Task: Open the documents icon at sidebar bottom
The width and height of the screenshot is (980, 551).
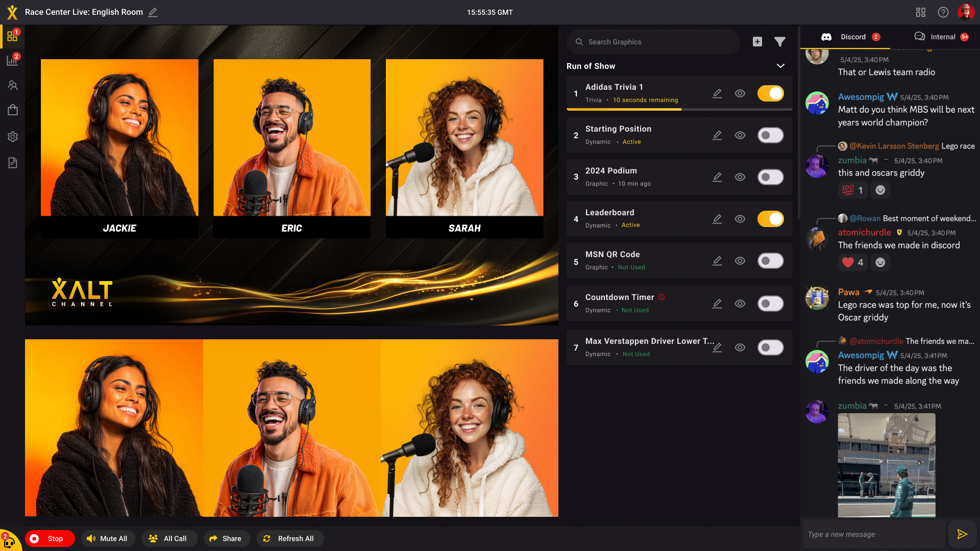Action: coord(13,162)
